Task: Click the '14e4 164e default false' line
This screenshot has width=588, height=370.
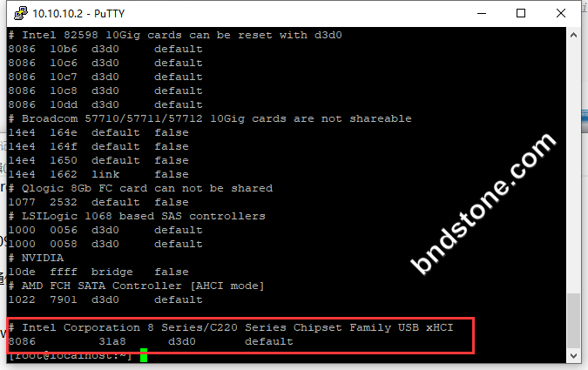Action: tap(98, 132)
